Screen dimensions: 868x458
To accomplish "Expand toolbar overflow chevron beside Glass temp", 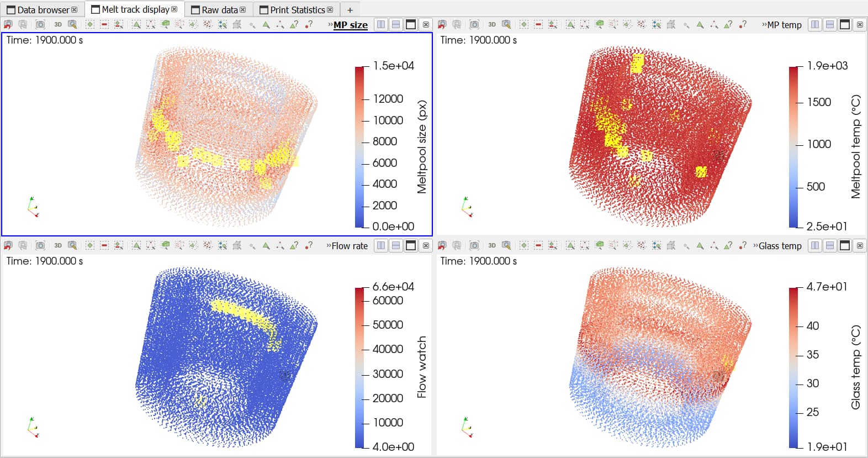I will pos(755,246).
